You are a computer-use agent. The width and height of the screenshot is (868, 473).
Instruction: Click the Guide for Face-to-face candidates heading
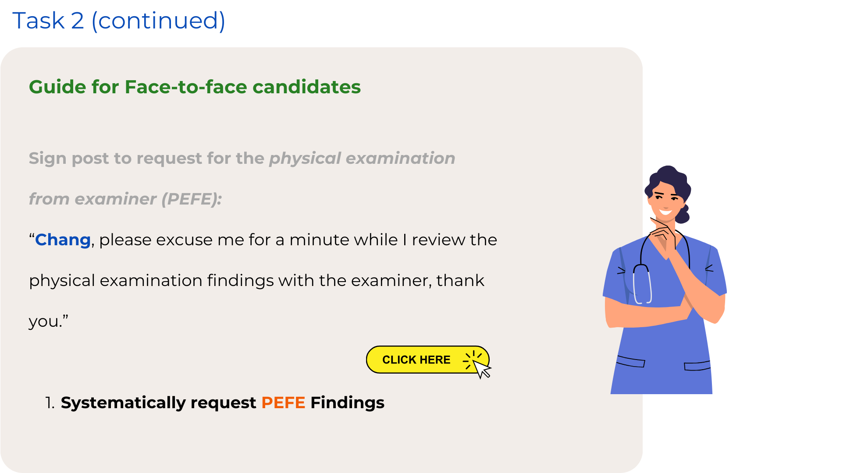tap(195, 87)
